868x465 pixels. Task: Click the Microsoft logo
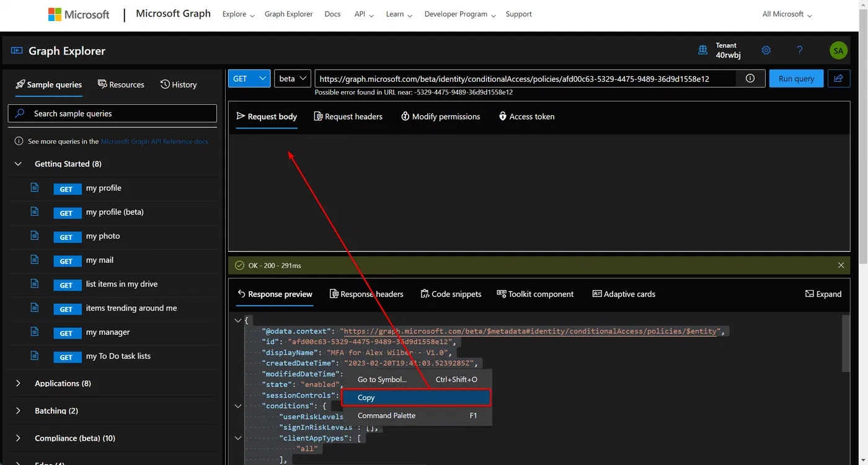pos(79,14)
